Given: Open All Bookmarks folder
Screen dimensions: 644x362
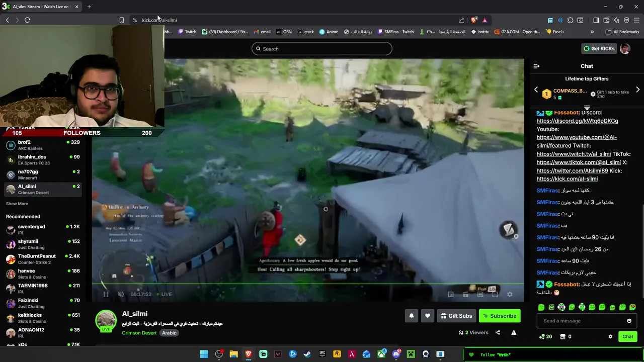Looking at the screenshot, I should 622,32.
